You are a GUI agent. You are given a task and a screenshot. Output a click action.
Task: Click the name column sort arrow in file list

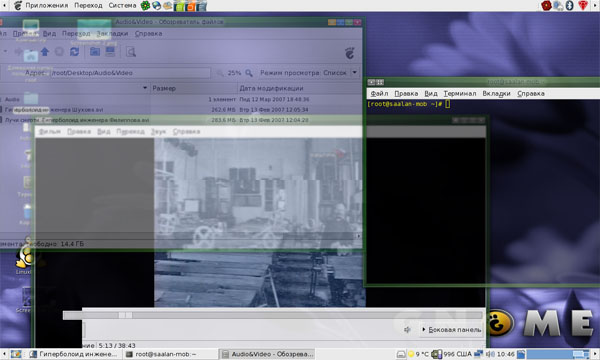145,88
